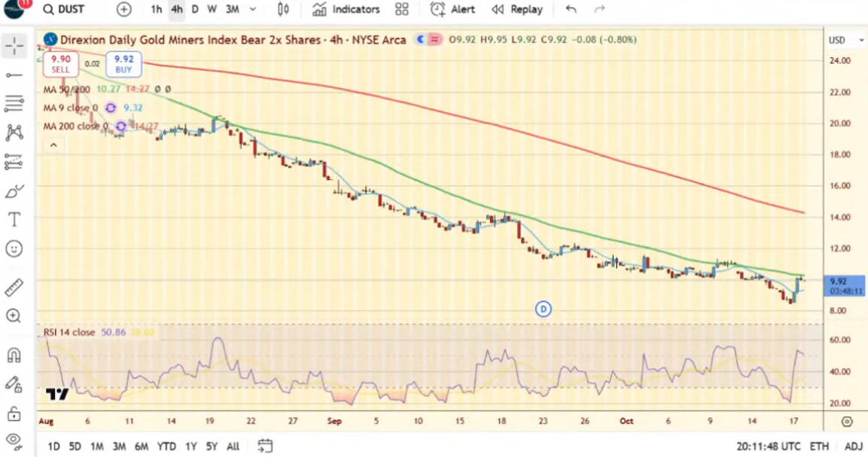Switch to the 1h timeframe
This screenshot has height=457, width=868.
(157, 10)
